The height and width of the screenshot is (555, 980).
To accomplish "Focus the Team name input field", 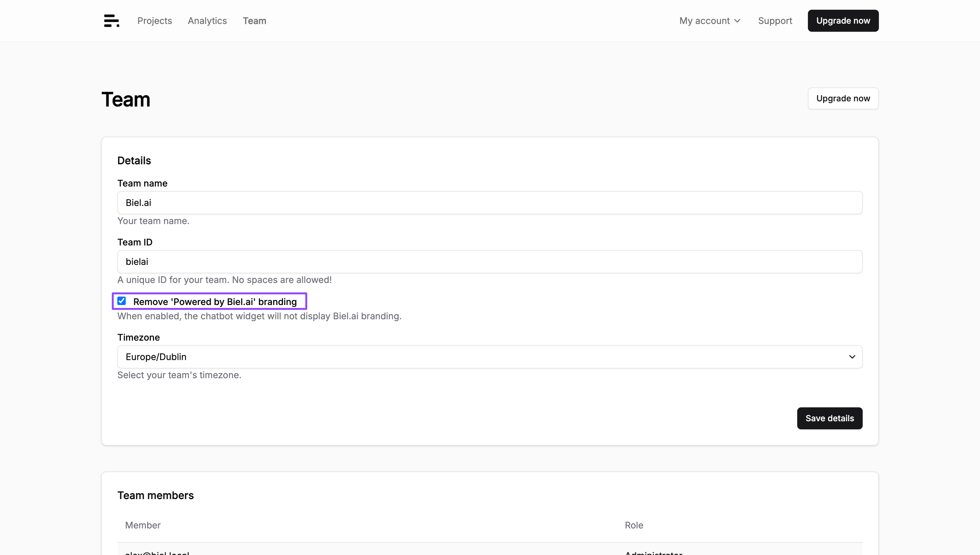I will (490, 202).
